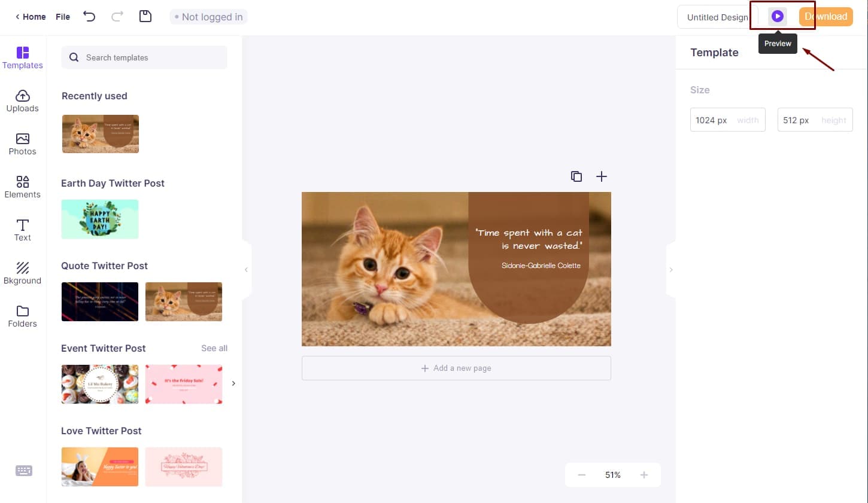Zoom in the canvas

coord(644,475)
